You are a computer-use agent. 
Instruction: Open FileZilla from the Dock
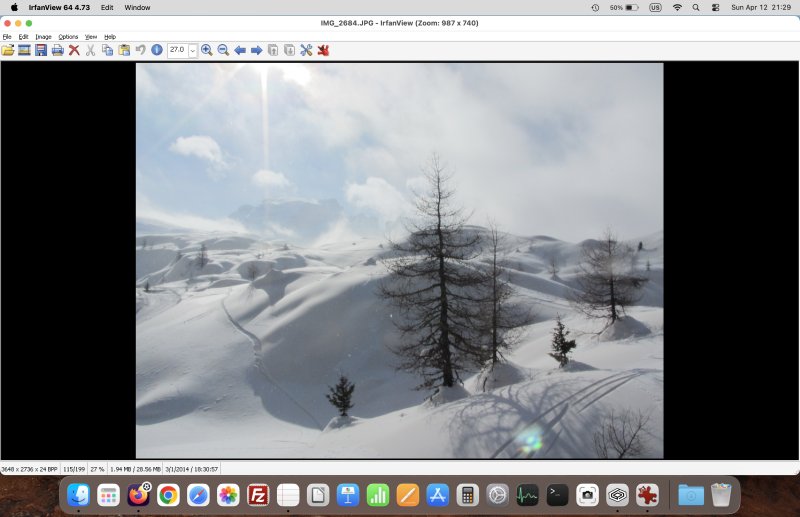[258, 495]
